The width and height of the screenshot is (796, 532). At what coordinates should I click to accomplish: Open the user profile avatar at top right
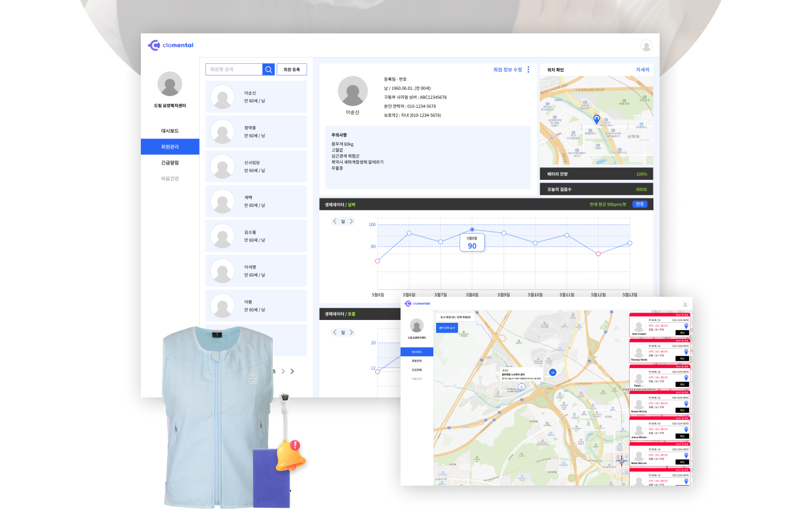tap(646, 46)
